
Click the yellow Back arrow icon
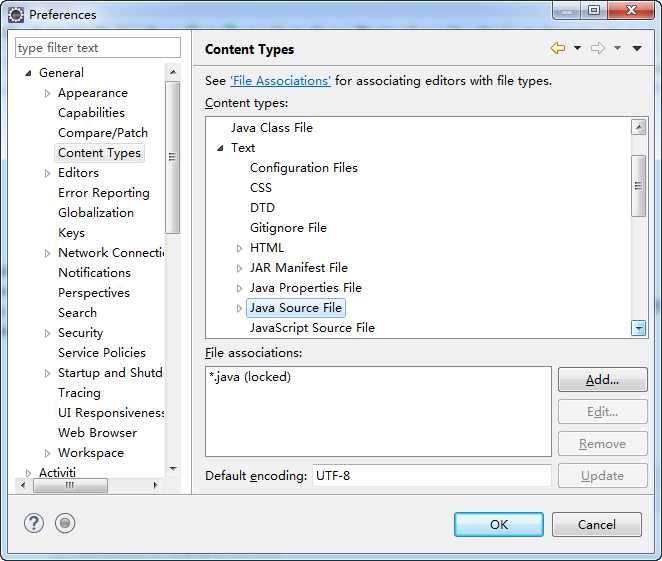tap(558, 48)
